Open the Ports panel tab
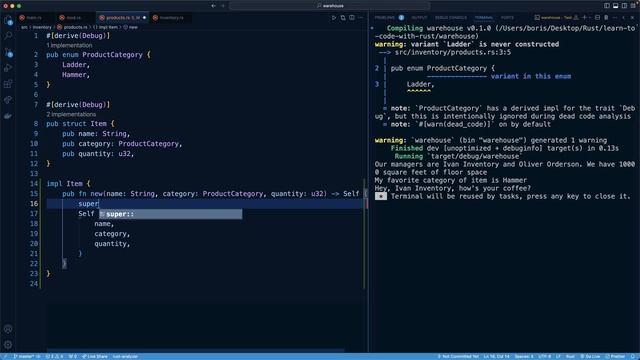The height and width of the screenshot is (360, 640). (507, 18)
